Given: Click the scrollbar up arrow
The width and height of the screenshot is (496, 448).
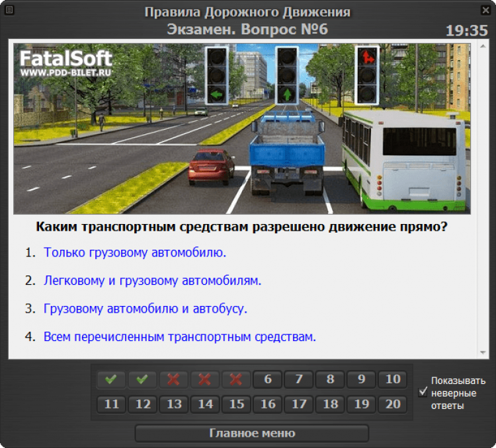Looking at the screenshot, I should pyautogui.click(x=483, y=46).
